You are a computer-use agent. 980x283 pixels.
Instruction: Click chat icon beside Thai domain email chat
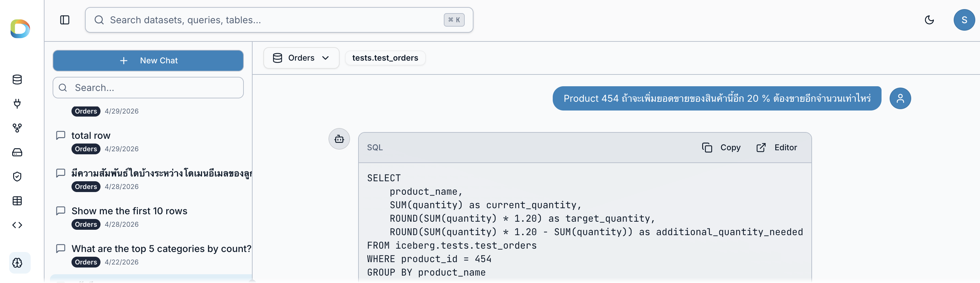coord(61,173)
